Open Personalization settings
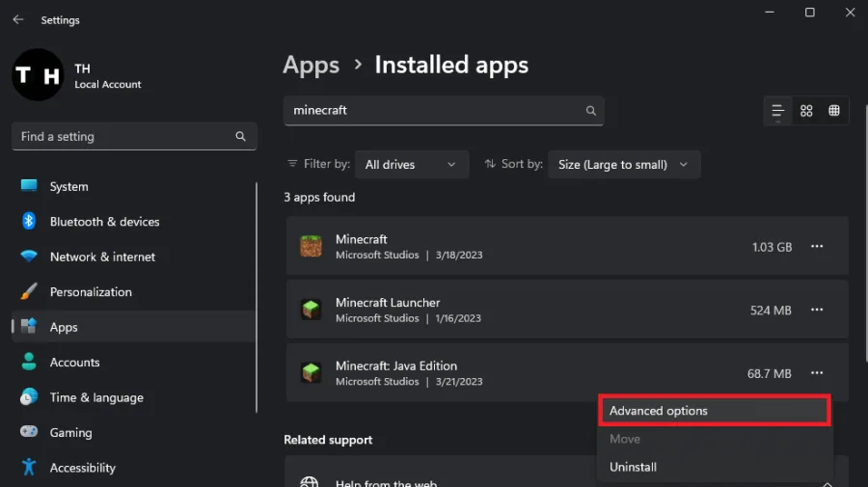This screenshot has width=868, height=487. 133,291
